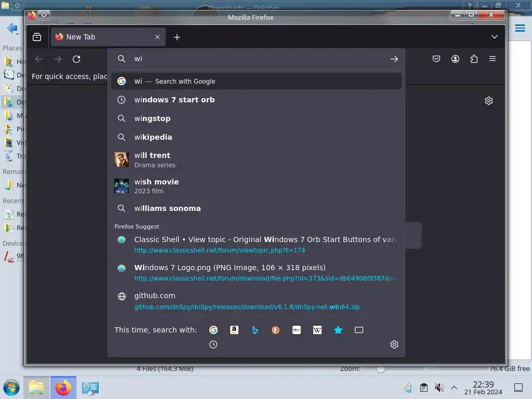Click the Go arrow in address bar
Viewport: 532px width, 399px height.
[394, 59]
